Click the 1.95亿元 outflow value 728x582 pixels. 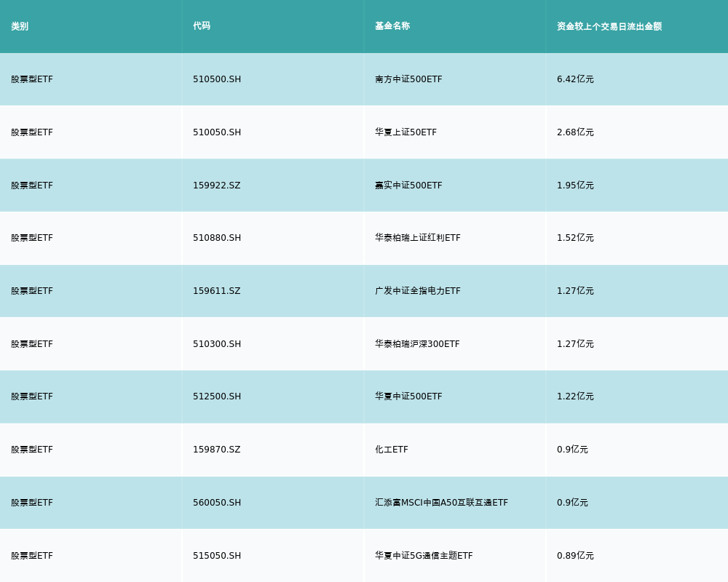point(575,186)
